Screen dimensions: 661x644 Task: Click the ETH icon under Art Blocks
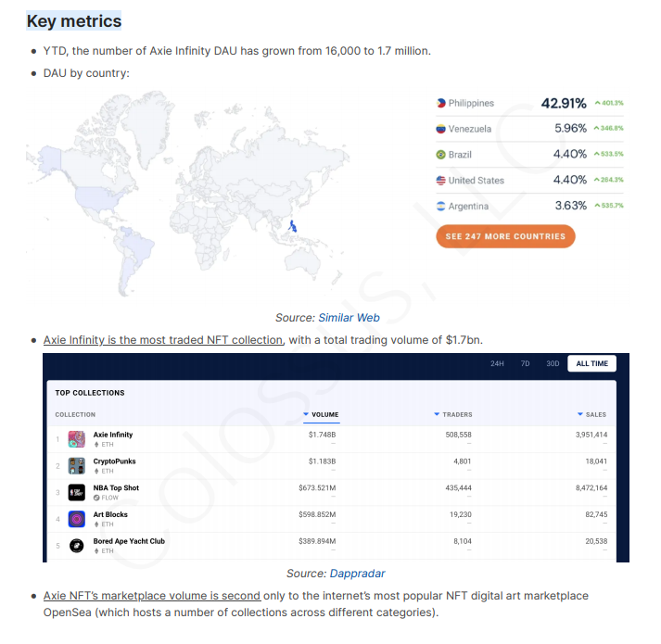(x=96, y=524)
